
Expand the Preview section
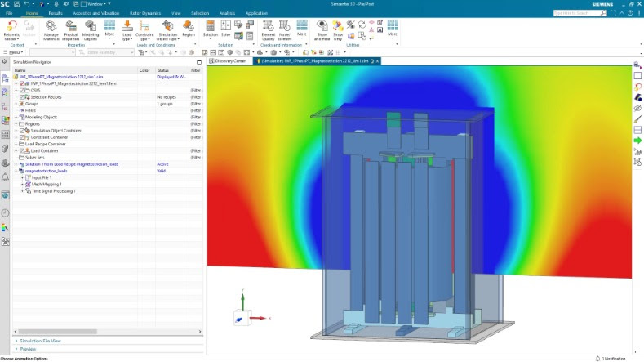[28, 349]
